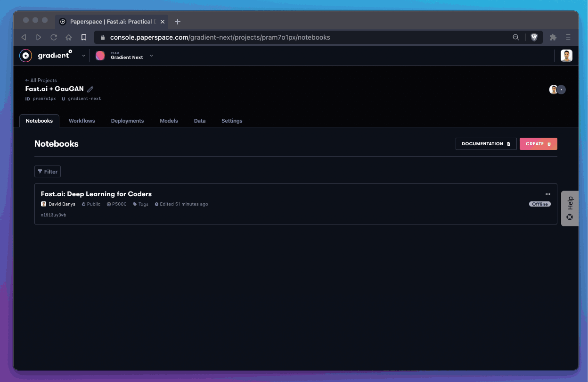Click the notebook ID nl913uy3wb

click(53, 215)
